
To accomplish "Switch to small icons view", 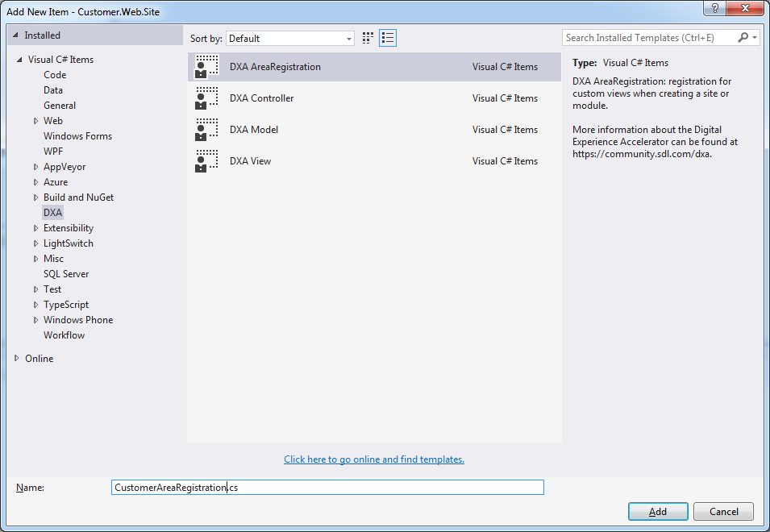I will point(368,38).
